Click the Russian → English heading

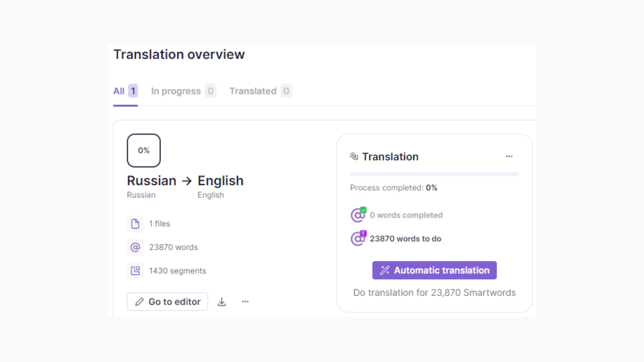pos(185,181)
